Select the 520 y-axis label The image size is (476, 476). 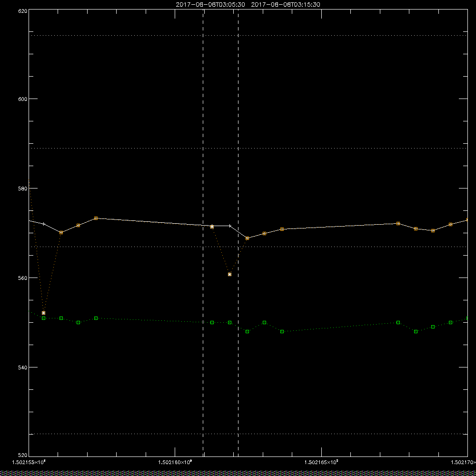pyautogui.click(x=23, y=455)
